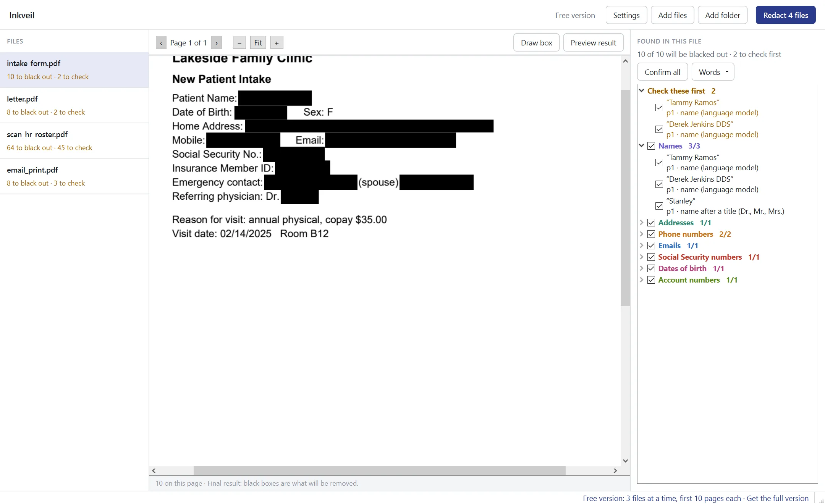Toggle Account numbers checkbox

pyautogui.click(x=652, y=280)
